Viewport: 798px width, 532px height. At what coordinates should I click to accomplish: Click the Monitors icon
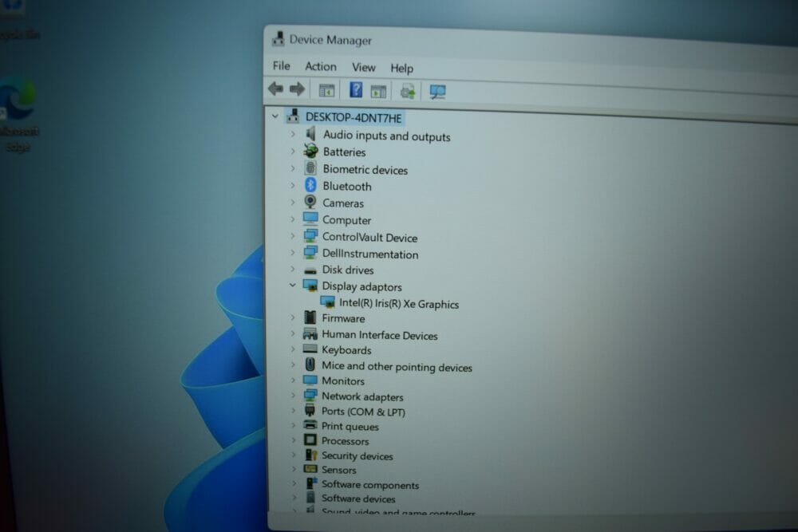tap(310, 380)
